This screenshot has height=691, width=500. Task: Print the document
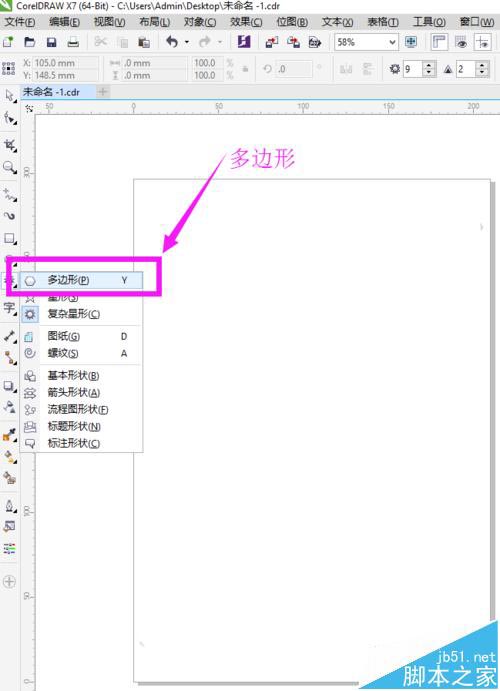(x=73, y=42)
